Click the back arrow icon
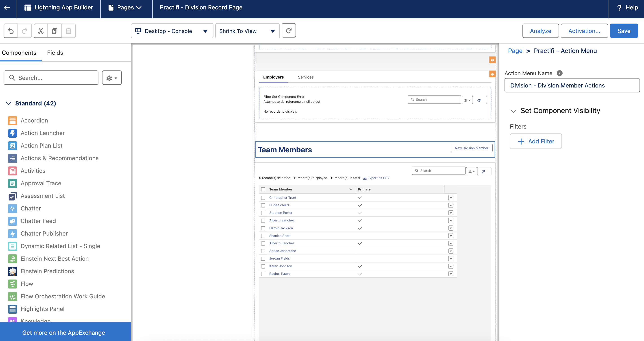The image size is (644, 341). (7, 7)
